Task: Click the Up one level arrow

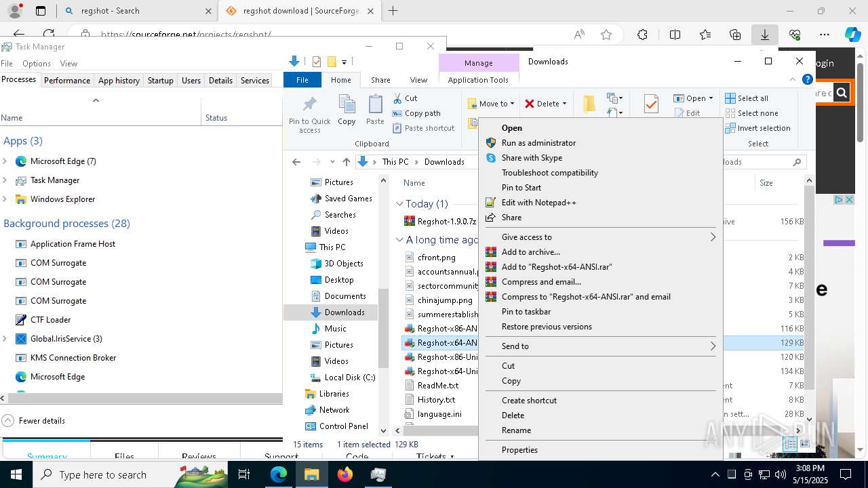Action: tap(347, 162)
